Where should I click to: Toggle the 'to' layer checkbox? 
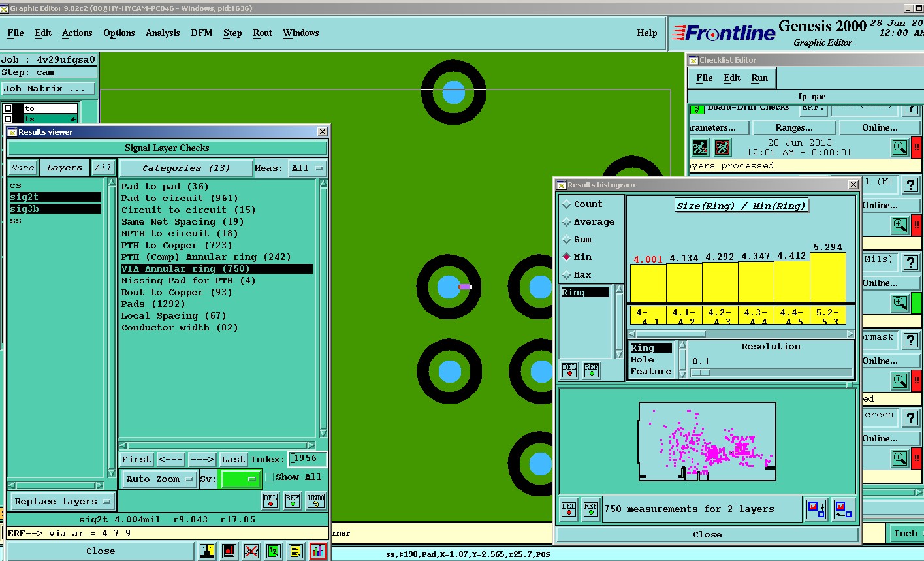8,108
